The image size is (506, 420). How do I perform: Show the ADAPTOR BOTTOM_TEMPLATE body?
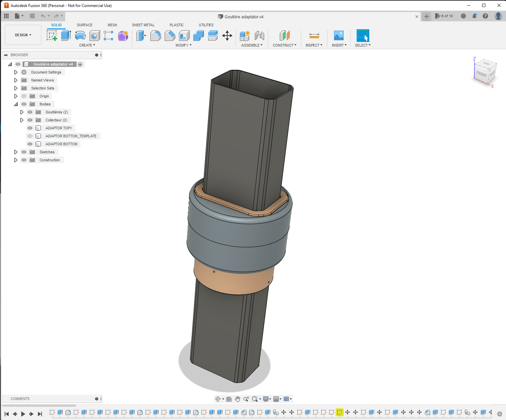tap(30, 136)
